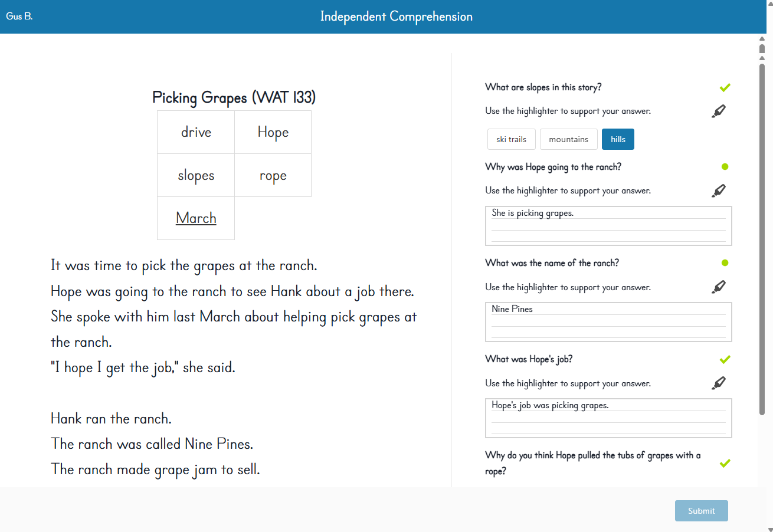
Task: Click question 'What was the name of the ranch?'
Action: coord(552,263)
